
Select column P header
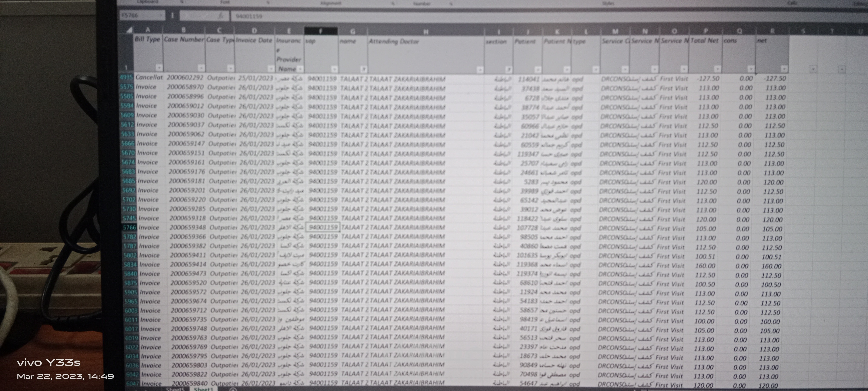coord(706,31)
